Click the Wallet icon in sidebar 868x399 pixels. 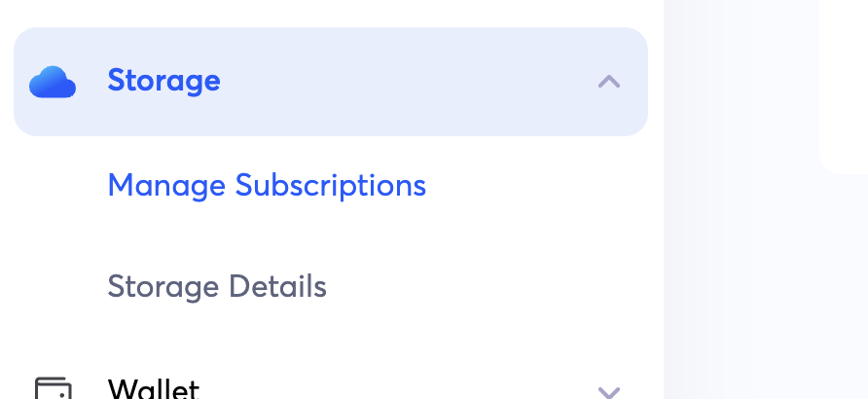[53, 389]
